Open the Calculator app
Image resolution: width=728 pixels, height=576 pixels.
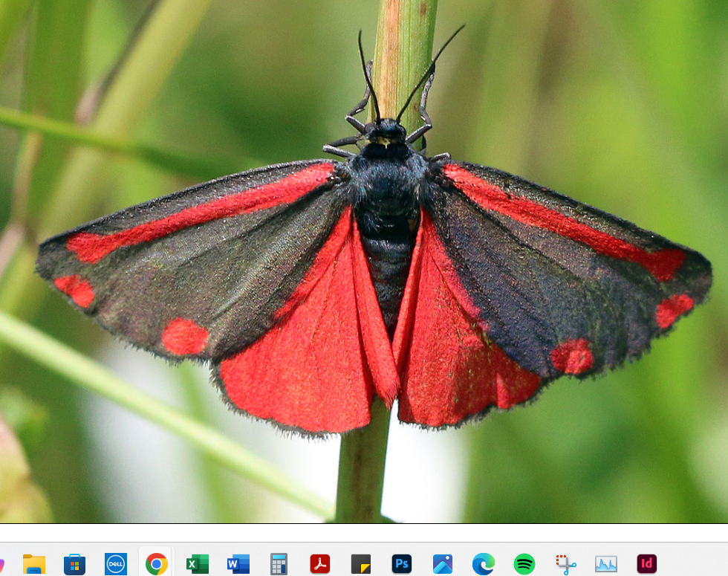[279, 564]
